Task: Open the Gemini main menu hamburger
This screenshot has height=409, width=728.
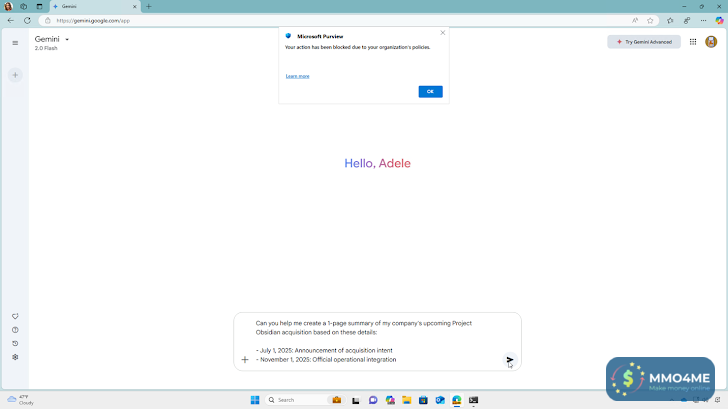Action: click(15, 43)
